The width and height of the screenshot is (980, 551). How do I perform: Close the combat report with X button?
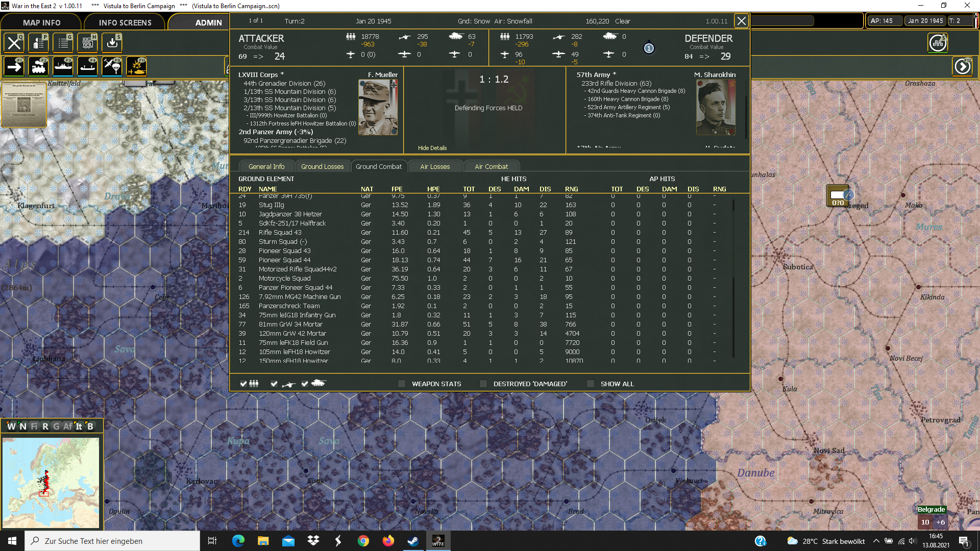coord(741,21)
